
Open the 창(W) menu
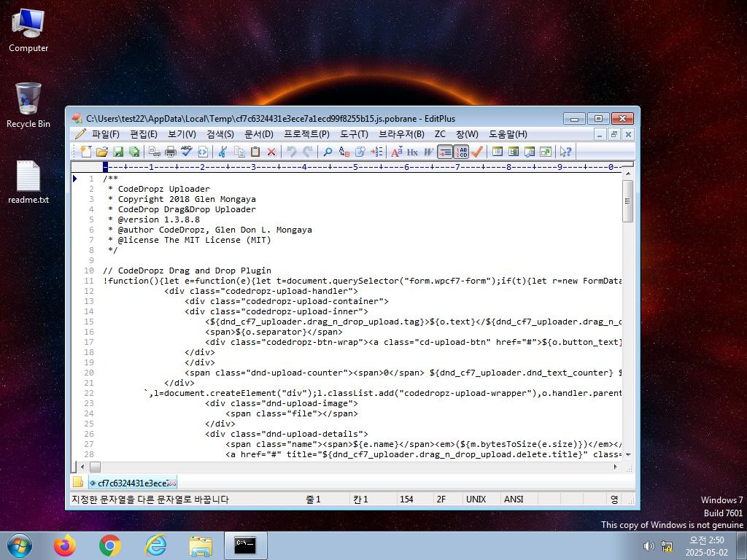tap(467, 134)
